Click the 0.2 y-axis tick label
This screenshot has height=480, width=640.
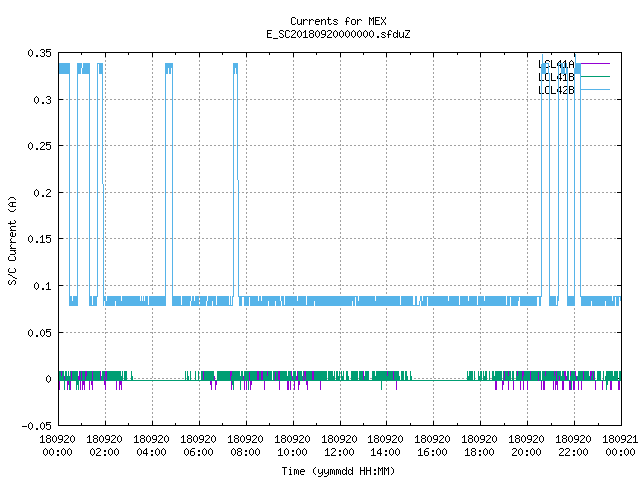click(42, 193)
